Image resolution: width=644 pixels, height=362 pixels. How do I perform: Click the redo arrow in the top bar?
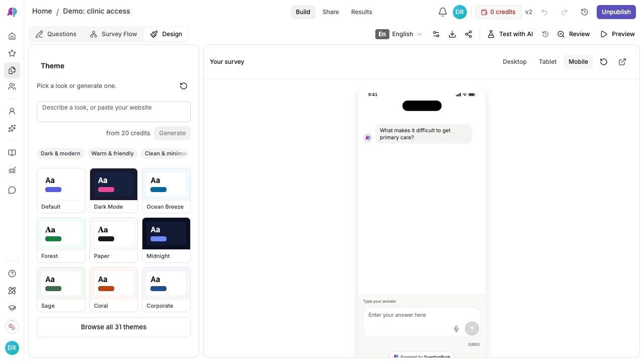pyautogui.click(x=565, y=12)
